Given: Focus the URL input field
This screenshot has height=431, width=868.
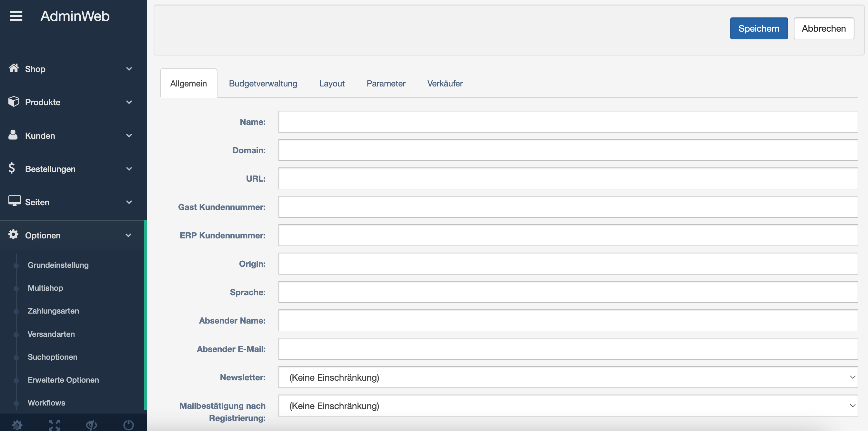Looking at the screenshot, I should 568,178.
